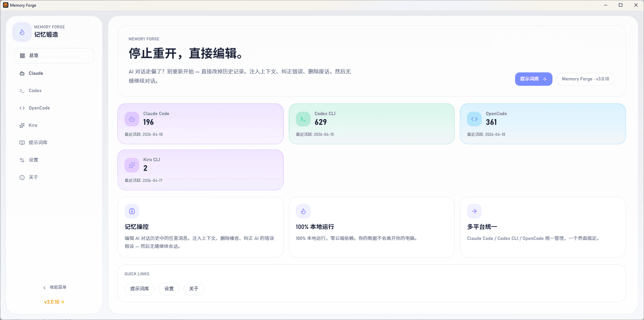The width and height of the screenshot is (644, 320).
Task: Click the Memory Forge v3.0.10 badge
Action: tap(585, 79)
